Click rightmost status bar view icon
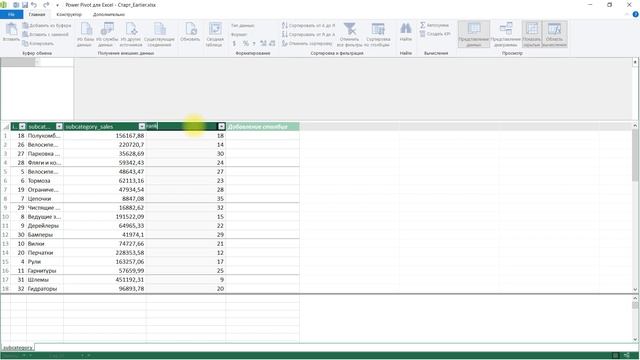Viewport: 640px width, 360px height. coord(627,356)
